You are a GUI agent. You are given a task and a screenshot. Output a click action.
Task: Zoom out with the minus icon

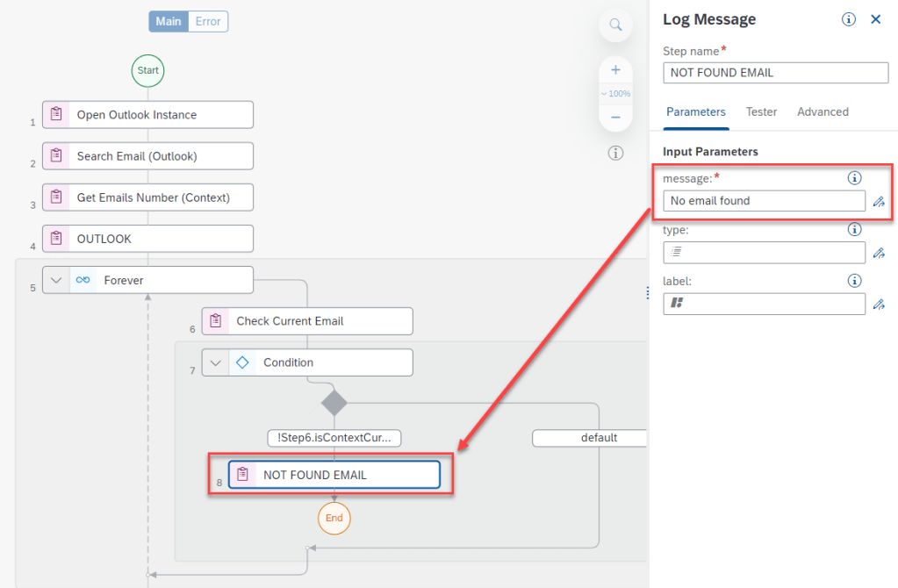pyautogui.click(x=615, y=117)
